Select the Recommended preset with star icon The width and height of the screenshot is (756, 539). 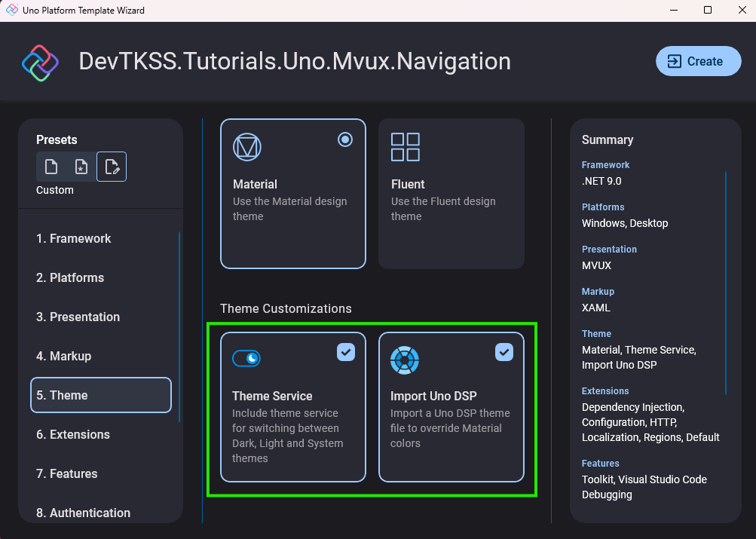81,166
